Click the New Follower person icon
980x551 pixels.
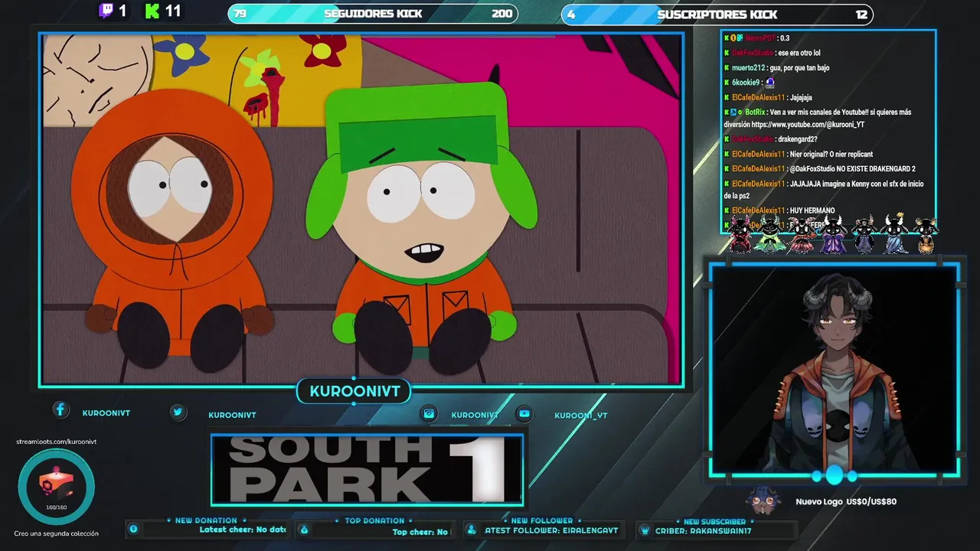(x=472, y=530)
